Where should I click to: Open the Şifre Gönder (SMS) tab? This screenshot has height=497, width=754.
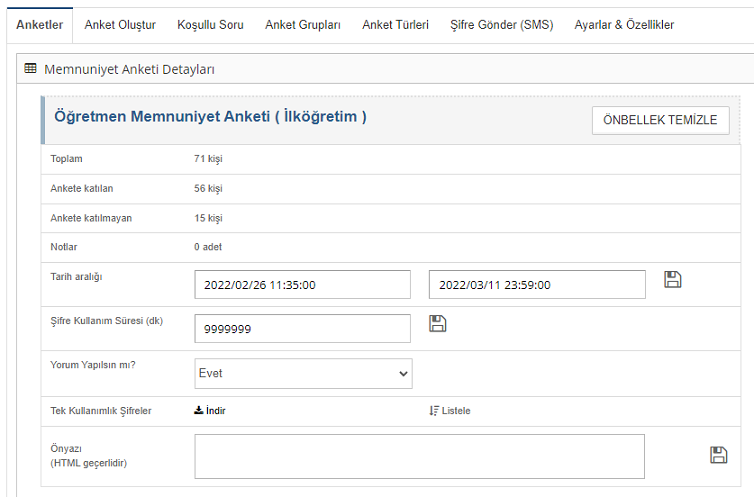click(501, 24)
